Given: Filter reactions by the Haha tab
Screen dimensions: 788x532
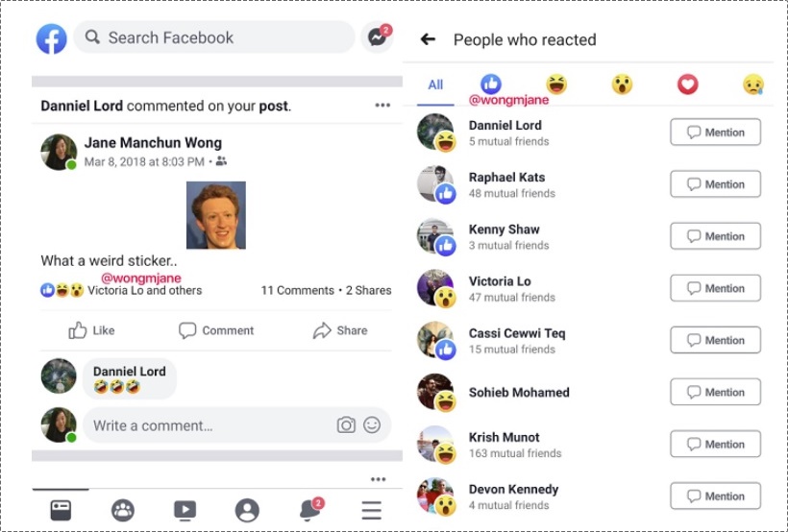Looking at the screenshot, I should pyautogui.click(x=556, y=84).
